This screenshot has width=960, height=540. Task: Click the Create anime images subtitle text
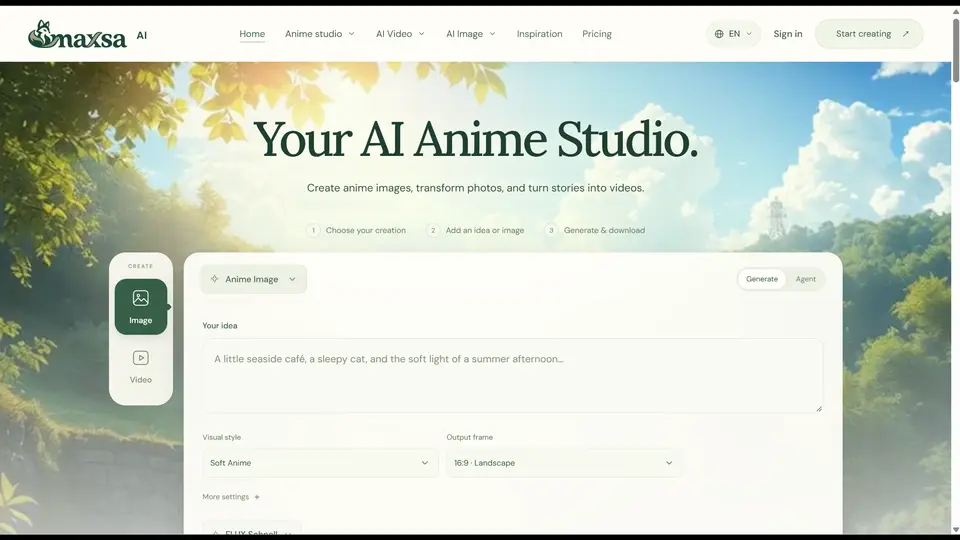pyautogui.click(x=475, y=188)
